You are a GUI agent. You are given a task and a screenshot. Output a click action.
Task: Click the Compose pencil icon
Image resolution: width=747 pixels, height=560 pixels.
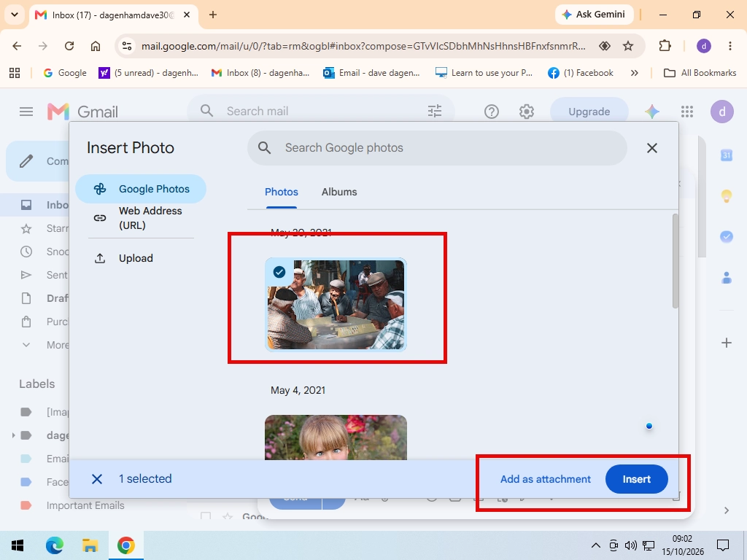(26, 161)
